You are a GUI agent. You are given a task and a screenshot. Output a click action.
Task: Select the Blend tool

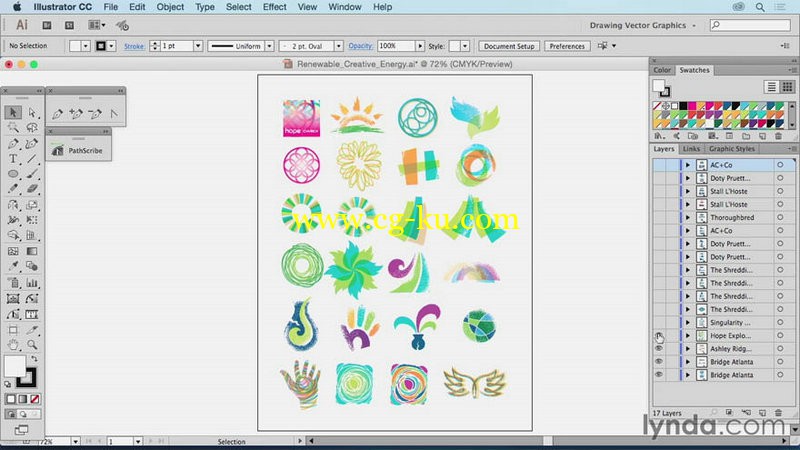point(32,266)
